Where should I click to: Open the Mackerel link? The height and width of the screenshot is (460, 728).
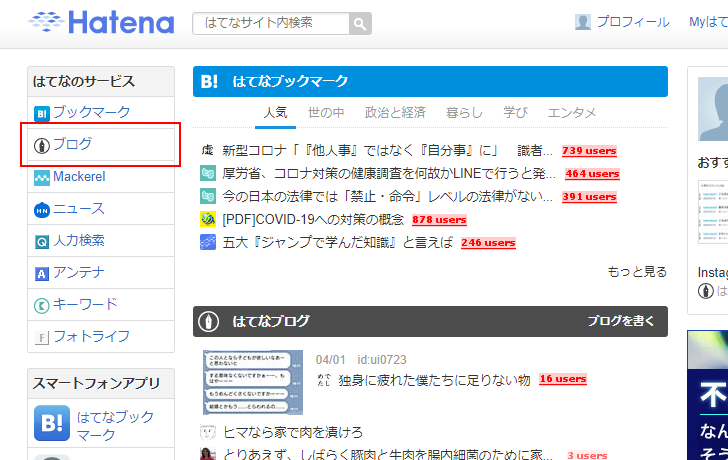click(x=79, y=176)
